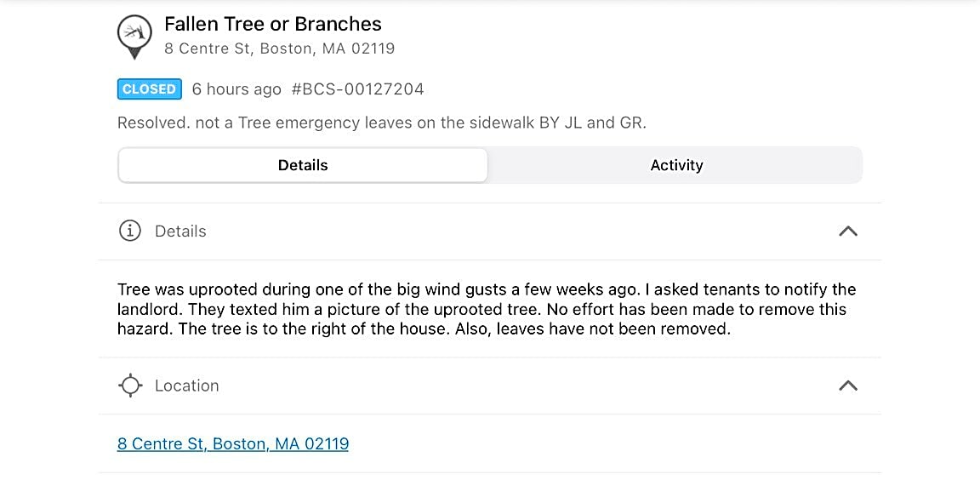The height and width of the screenshot is (480, 980).
Task: Click case number #BCS-00127204
Action: 357,89
